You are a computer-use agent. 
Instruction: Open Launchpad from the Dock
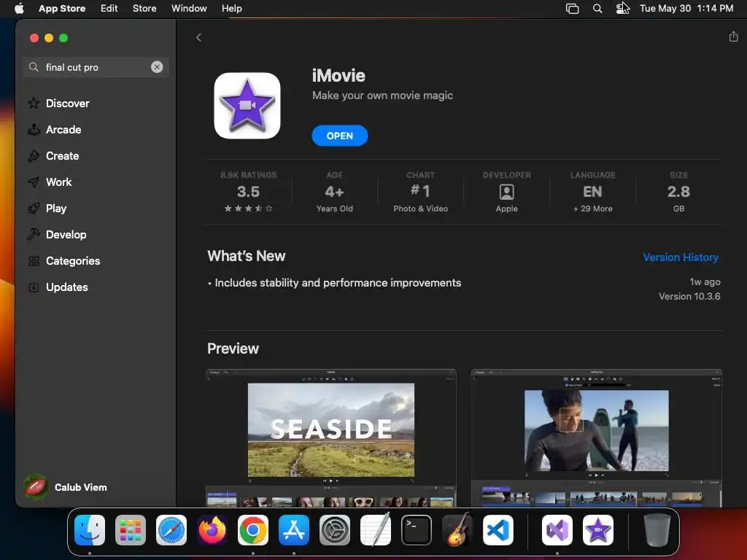[x=131, y=530]
